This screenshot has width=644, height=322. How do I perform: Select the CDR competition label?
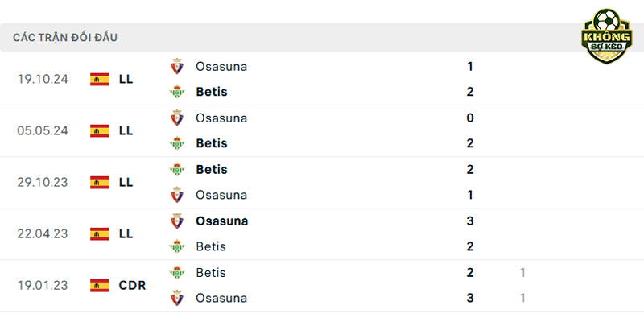point(132,286)
